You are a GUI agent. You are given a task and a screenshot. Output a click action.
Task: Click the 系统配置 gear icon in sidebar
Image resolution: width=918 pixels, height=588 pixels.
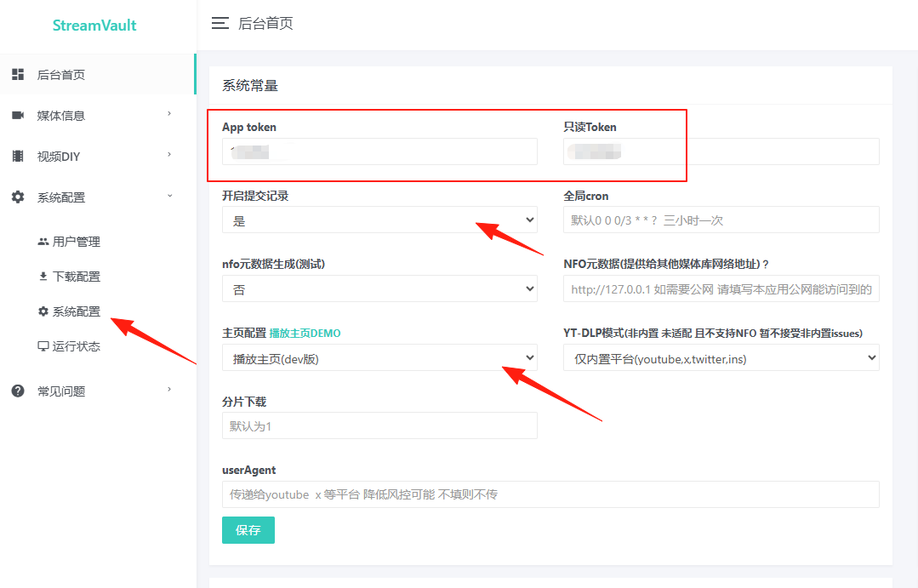18,197
